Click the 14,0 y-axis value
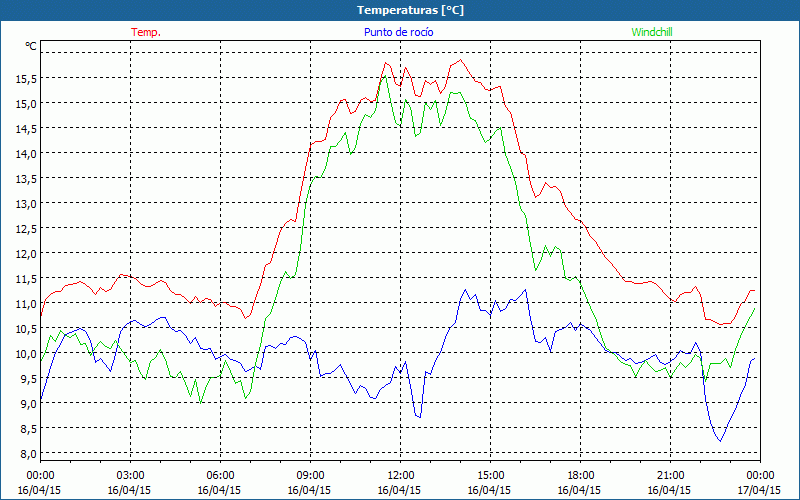 click(26, 154)
